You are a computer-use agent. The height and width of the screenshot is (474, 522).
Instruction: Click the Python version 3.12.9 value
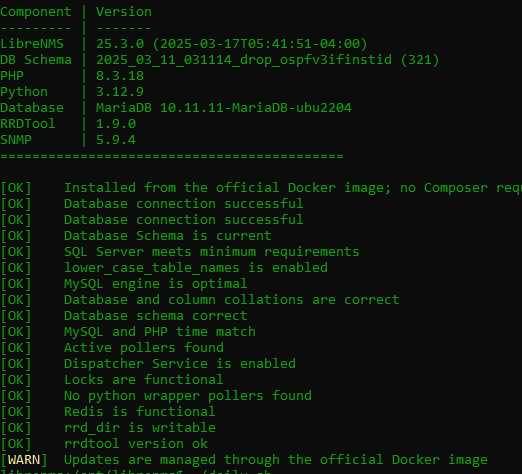[x=120, y=92]
